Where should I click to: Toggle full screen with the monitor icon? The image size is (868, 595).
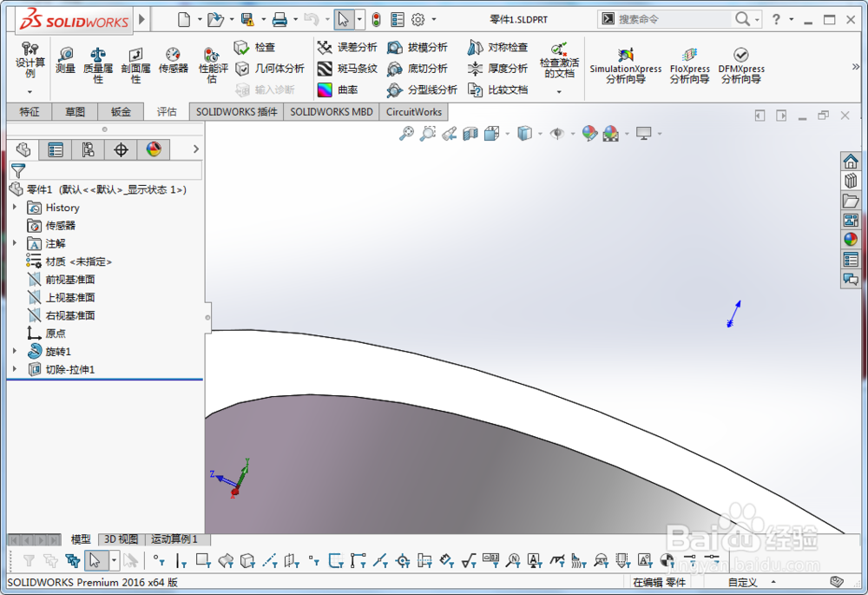tap(644, 133)
